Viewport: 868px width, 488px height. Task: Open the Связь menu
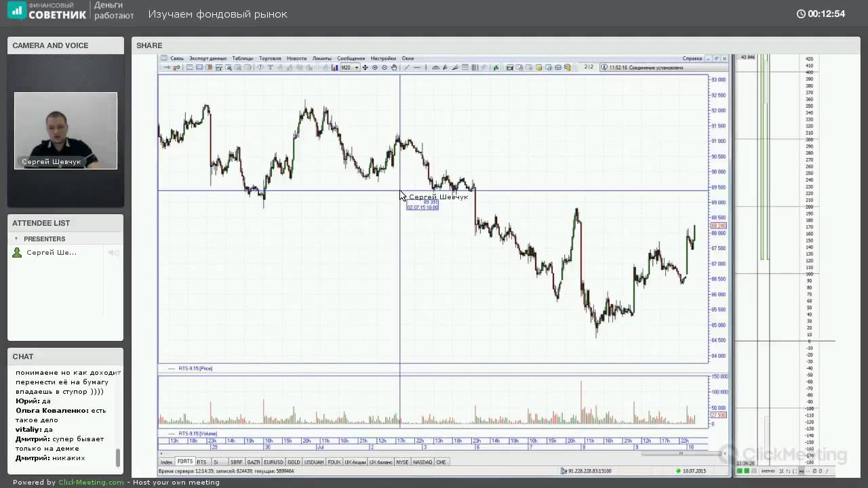tap(177, 58)
